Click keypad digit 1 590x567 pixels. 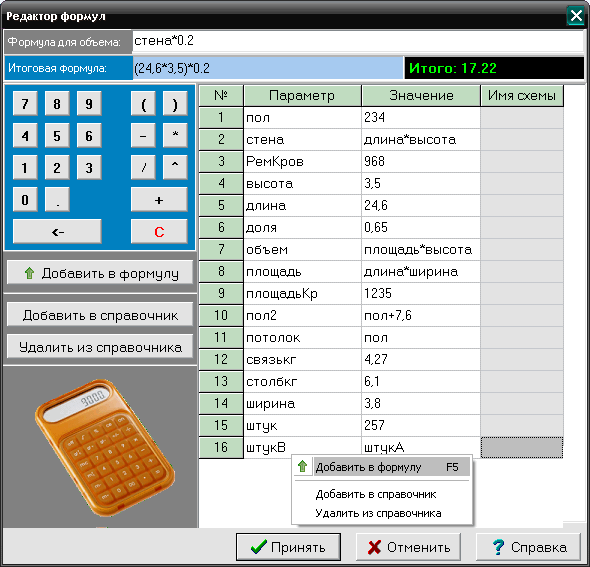(x=25, y=167)
